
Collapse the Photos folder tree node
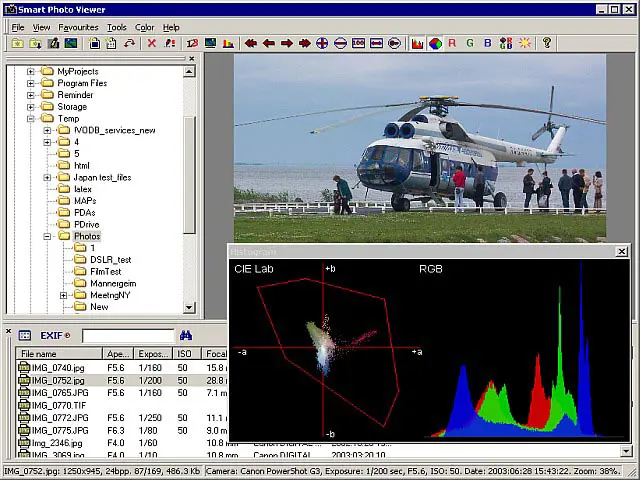[x=47, y=237]
